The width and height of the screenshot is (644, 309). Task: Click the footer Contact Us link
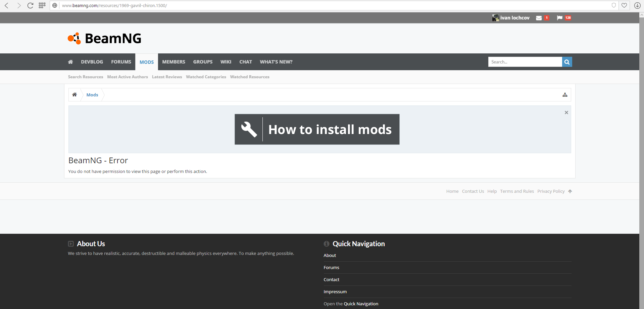[473, 191]
